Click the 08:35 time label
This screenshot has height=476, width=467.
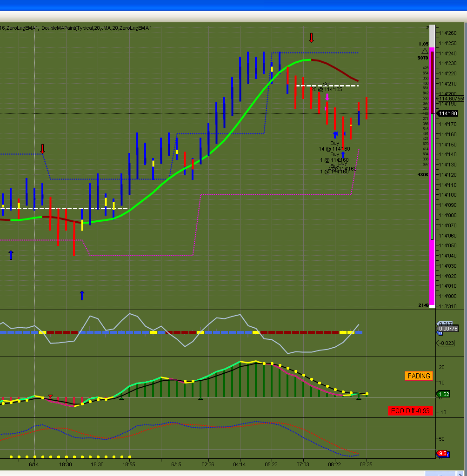(366, 464)
